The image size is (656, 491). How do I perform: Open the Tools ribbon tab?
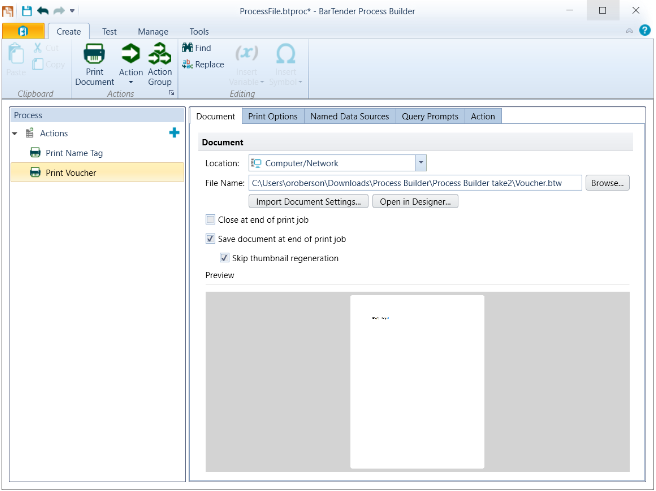199,31
